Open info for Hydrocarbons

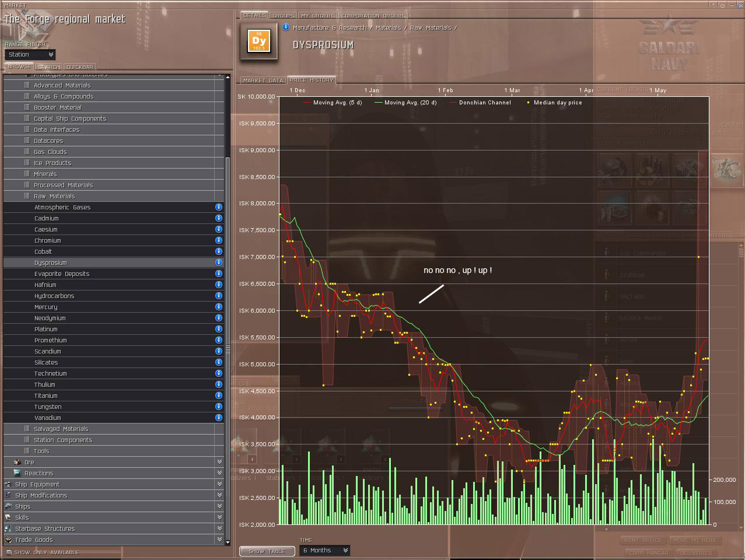point(219,296)
